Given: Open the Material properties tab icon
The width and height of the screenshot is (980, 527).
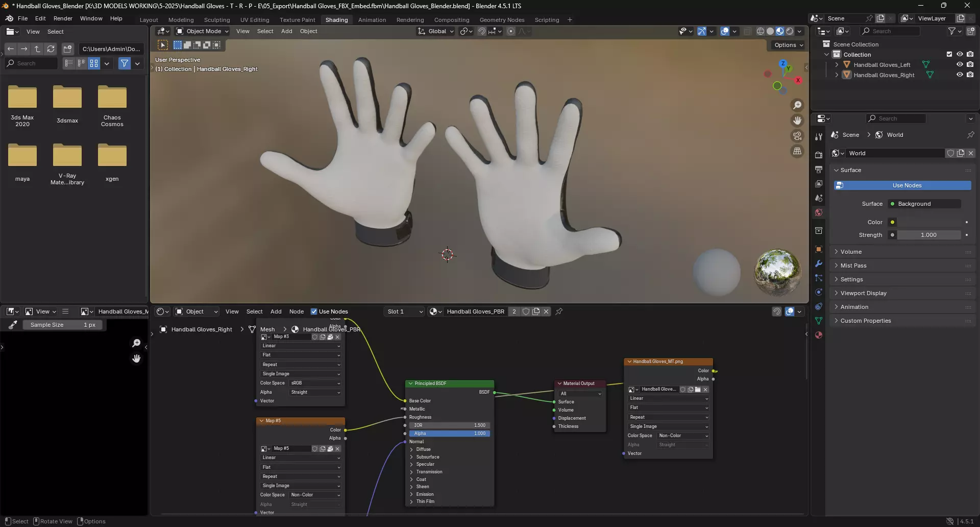Looking at the screenshot, I should (x=819, y=335).
